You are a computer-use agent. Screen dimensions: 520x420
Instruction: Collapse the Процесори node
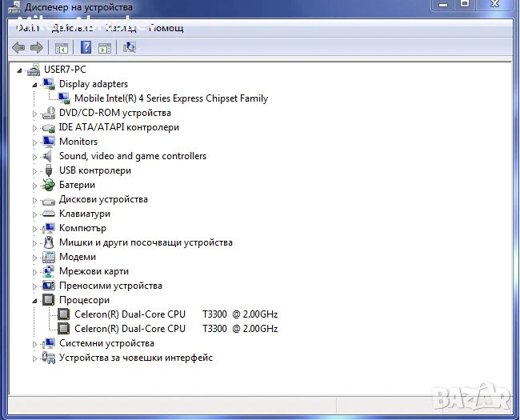click(34, 301)
